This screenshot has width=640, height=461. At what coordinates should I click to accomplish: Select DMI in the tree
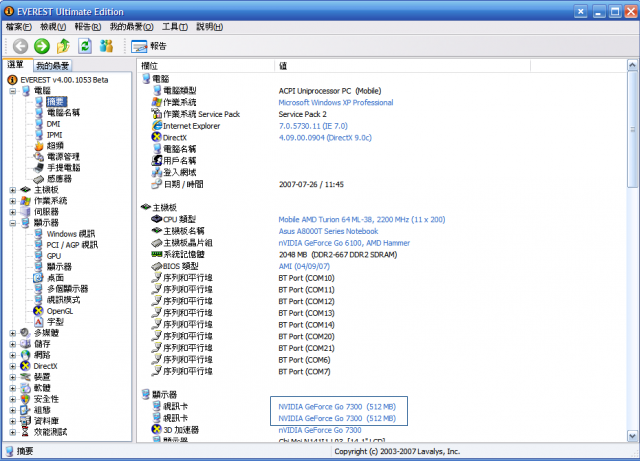coord(53,124)
